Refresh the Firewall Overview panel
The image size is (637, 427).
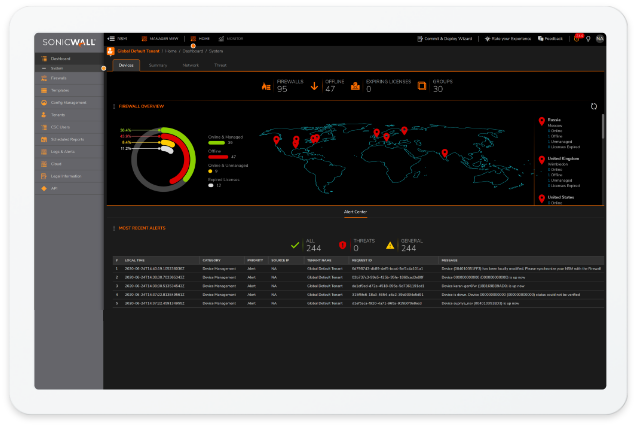(x=594, y=106)
